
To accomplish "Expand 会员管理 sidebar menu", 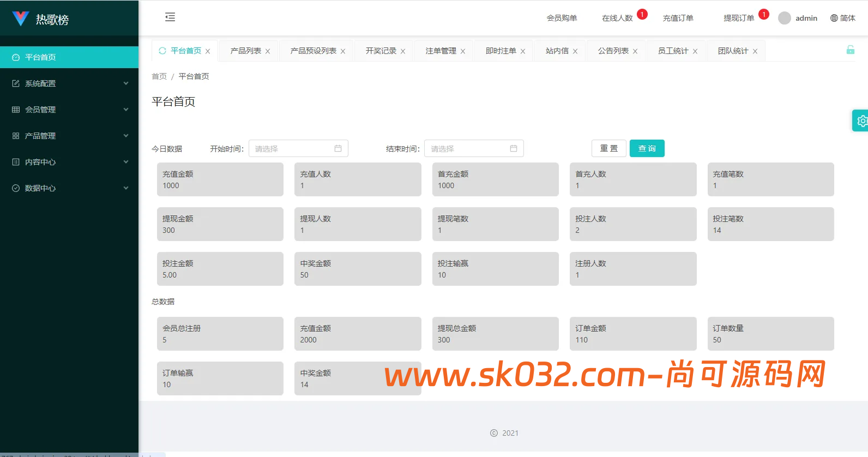I will (69, 110).
